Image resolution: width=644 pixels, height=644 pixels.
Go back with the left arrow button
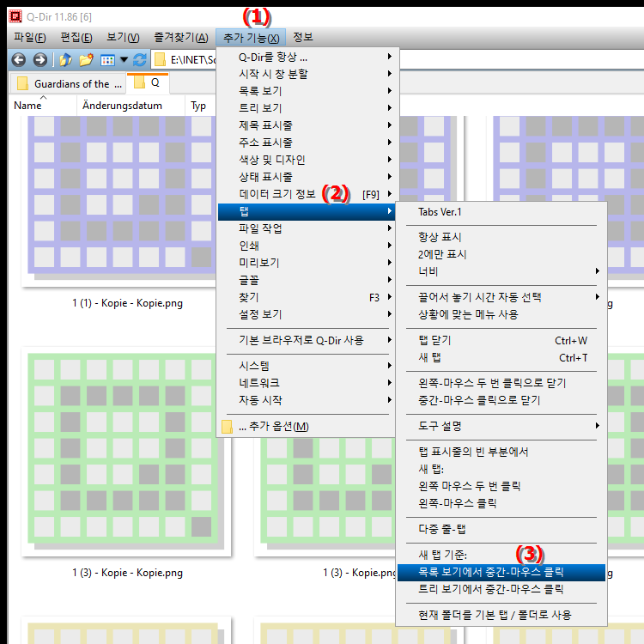(x=19, y=60)
